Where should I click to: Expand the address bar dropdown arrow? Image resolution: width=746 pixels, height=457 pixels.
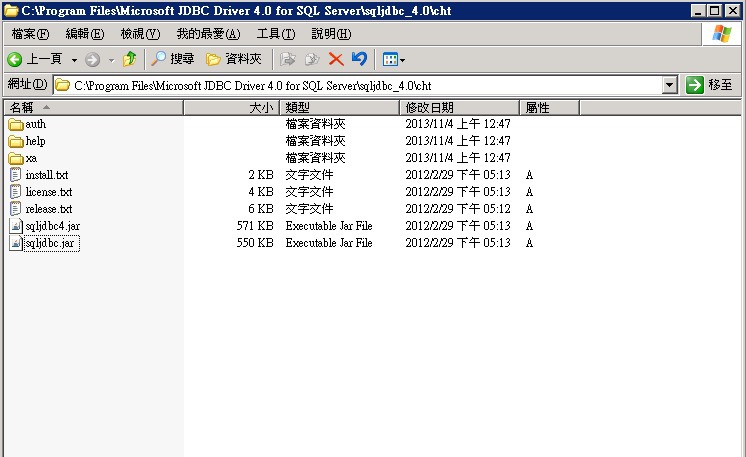pyautogui.click(x=670, y=86)
